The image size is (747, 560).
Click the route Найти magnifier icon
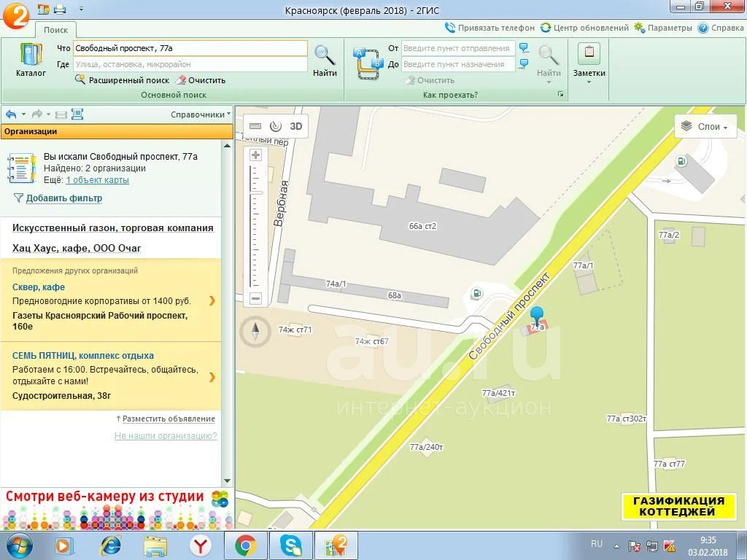point(549,55)
